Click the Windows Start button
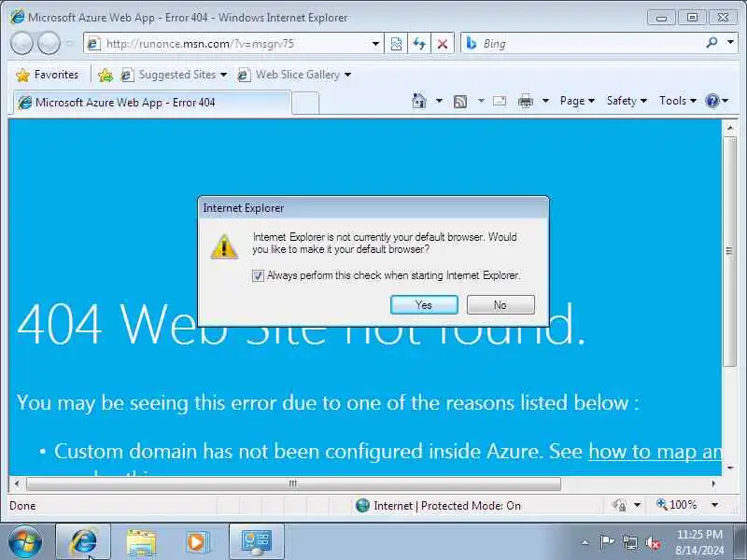 24,542
